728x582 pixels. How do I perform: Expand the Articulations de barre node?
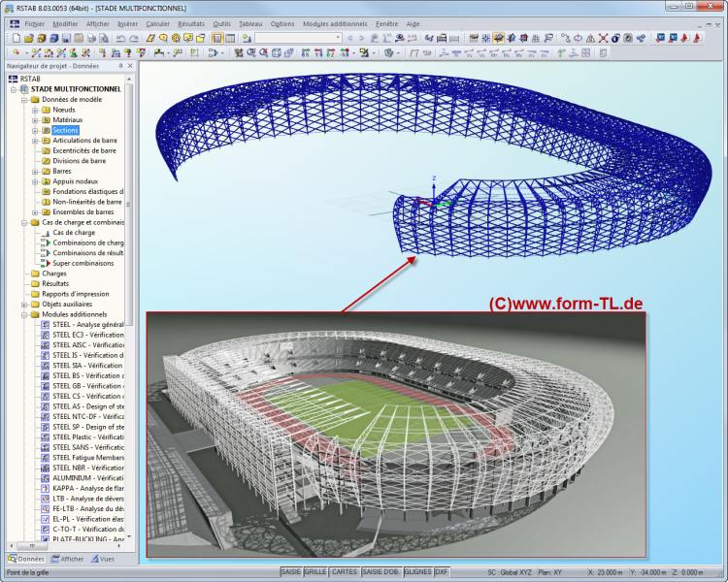35,141
